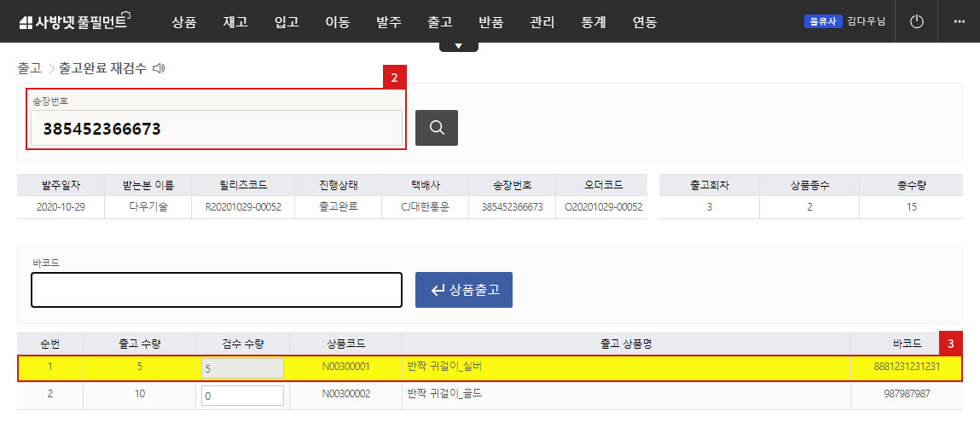Click the 총수량 value 15
The image size is (980, 434).
[912, 206]
